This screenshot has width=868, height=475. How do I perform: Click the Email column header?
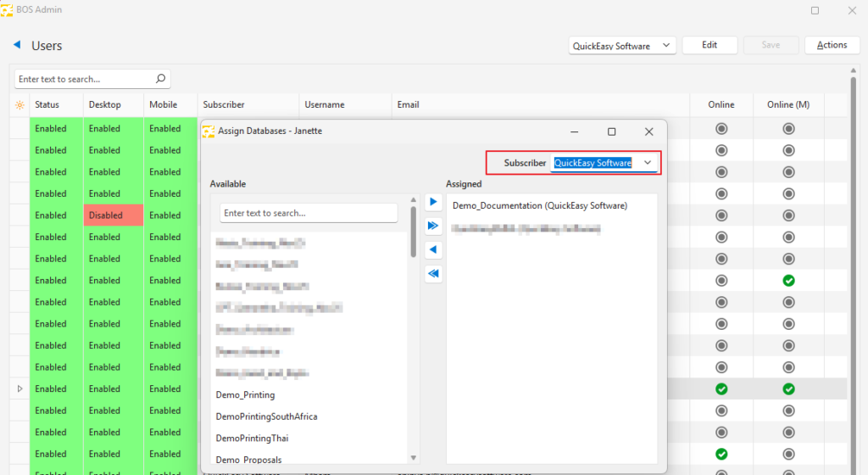(x=408, y=105)
